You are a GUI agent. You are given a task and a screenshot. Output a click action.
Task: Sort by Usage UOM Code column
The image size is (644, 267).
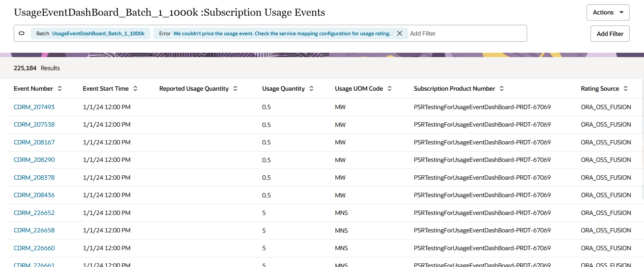[x=390, y=88]
